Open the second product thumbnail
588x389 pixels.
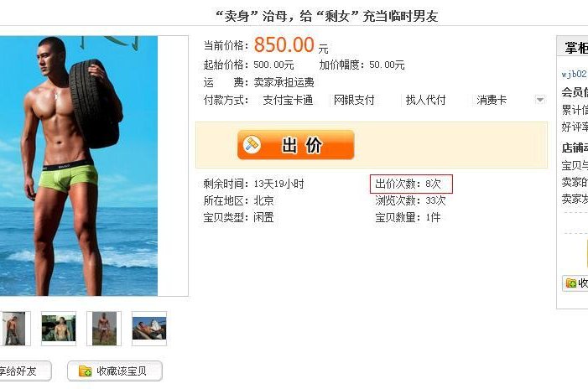point(59,329)
